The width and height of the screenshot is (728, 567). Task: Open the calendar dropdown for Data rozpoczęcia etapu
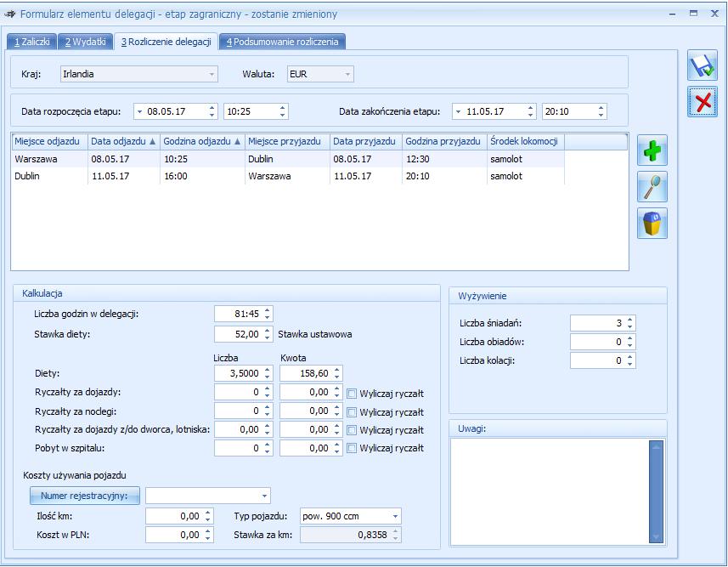[140, 111]
